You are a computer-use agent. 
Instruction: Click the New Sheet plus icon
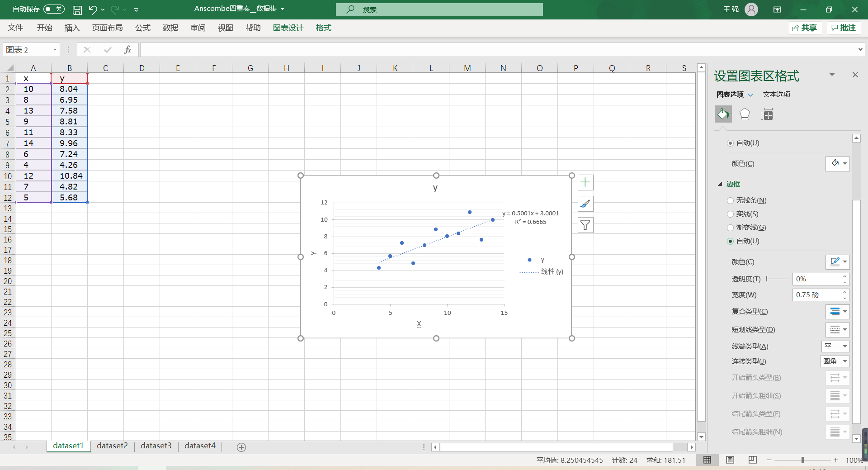[241, 447]
